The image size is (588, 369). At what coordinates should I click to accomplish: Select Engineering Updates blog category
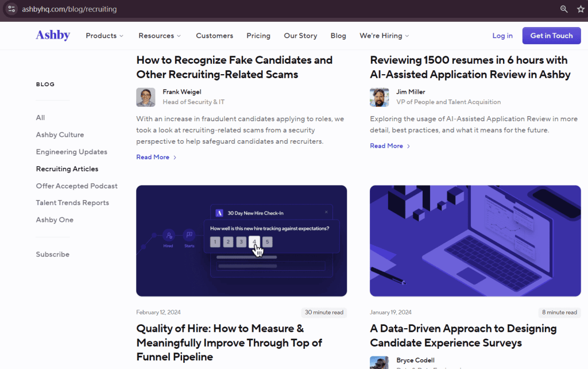[x=72, y=152]
